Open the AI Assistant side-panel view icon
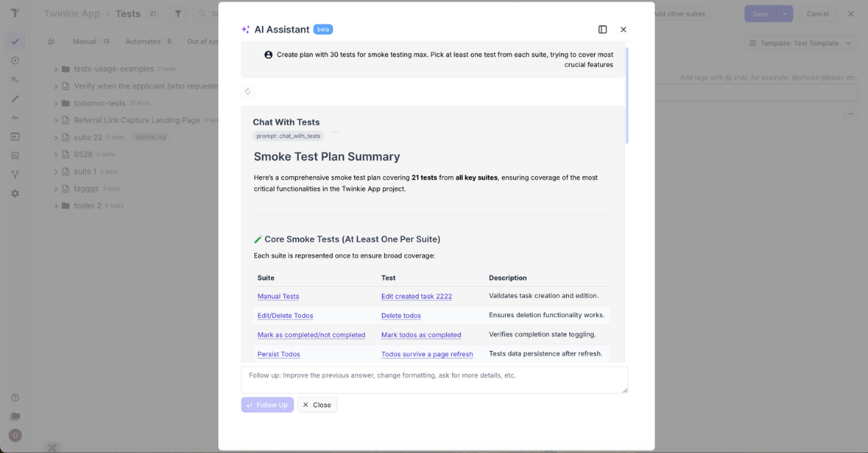868x453 pixels. pos(602,29)
